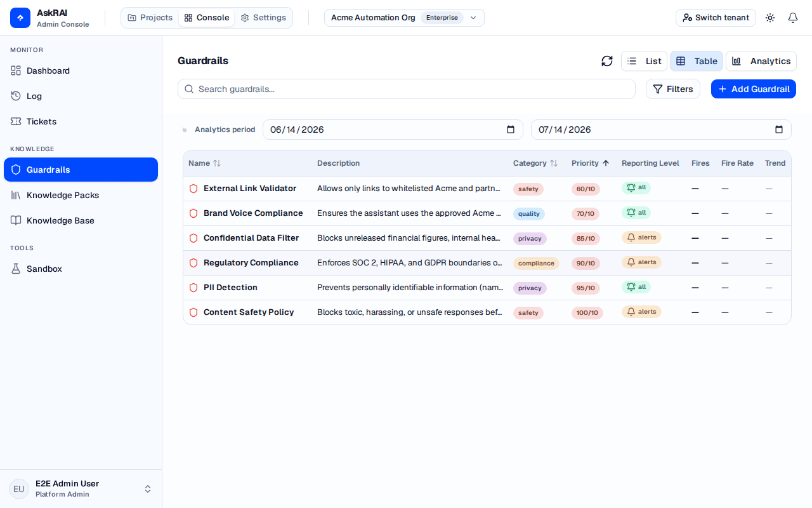Switch to List view
812x508 pixels.
[x=644, y=61]
